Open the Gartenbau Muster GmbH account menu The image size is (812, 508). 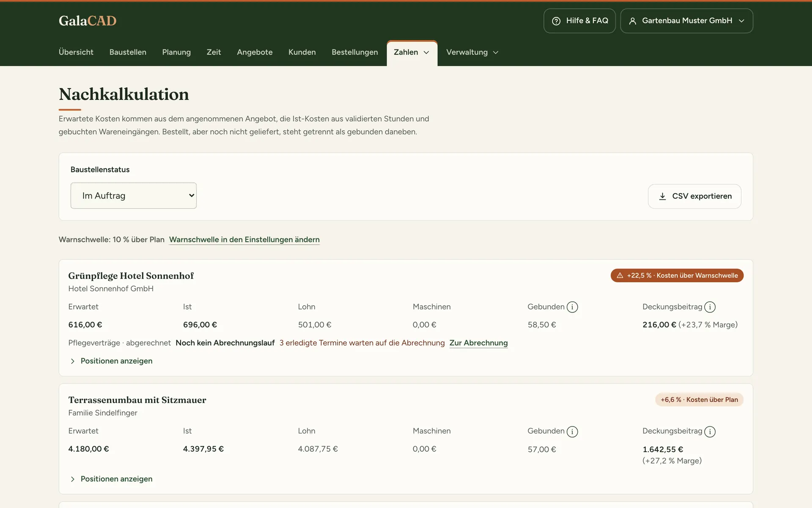click(686, 21)
